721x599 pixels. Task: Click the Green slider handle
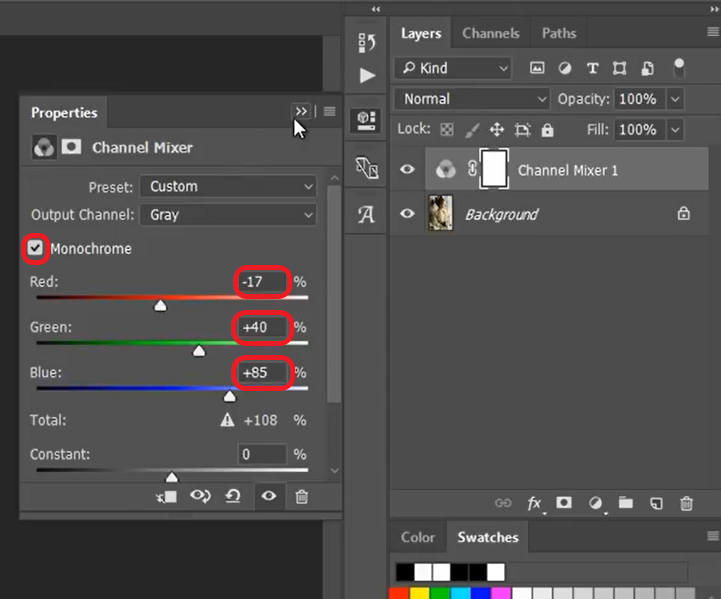coord(199,351)
